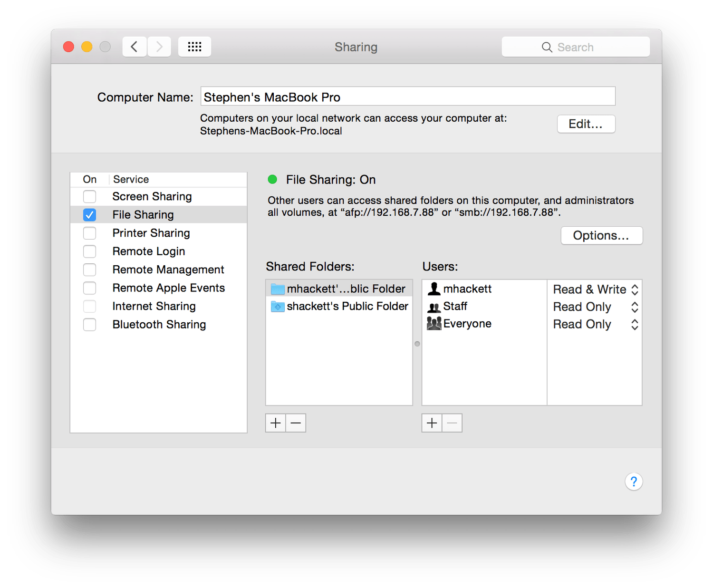The width and height of the screenshot is (713, 588).
Task: Open the help question mark button
Action: point(634,482)
